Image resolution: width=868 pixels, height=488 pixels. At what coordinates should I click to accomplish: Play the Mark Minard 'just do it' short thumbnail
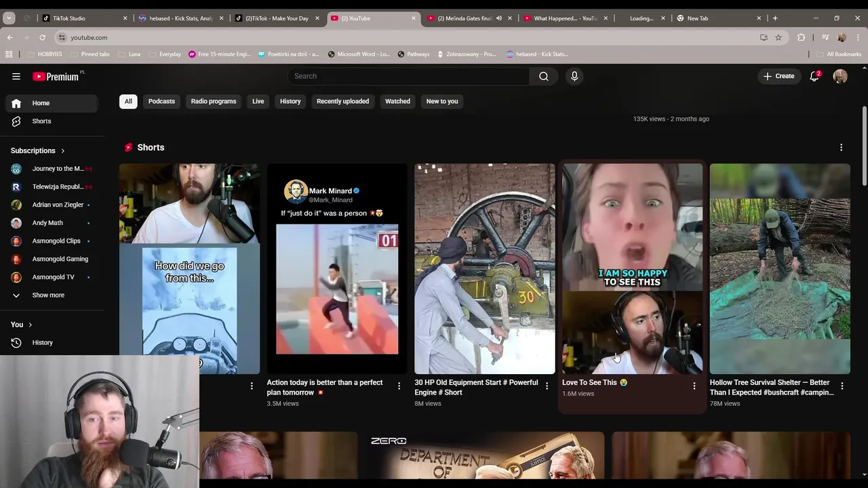point(337,268)
